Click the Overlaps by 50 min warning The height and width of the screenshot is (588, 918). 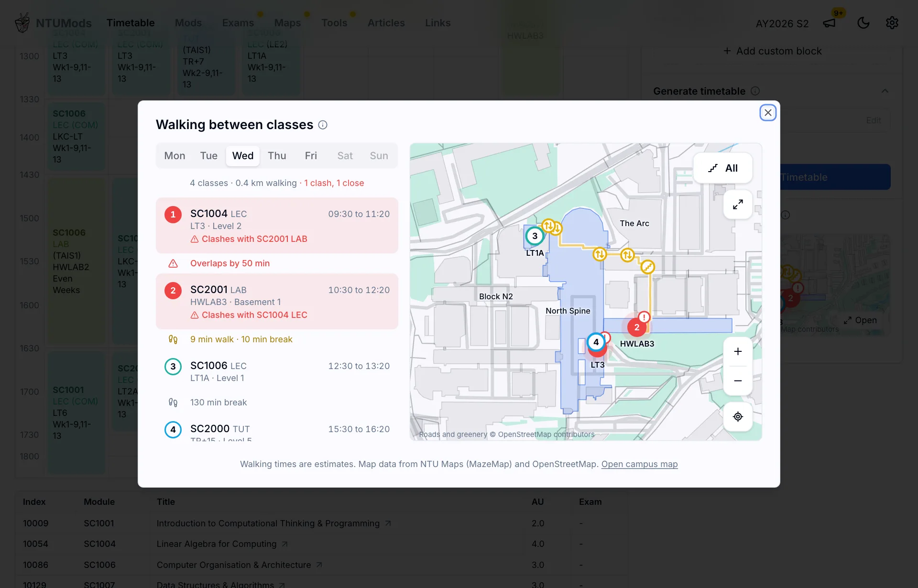pos(229,263)
